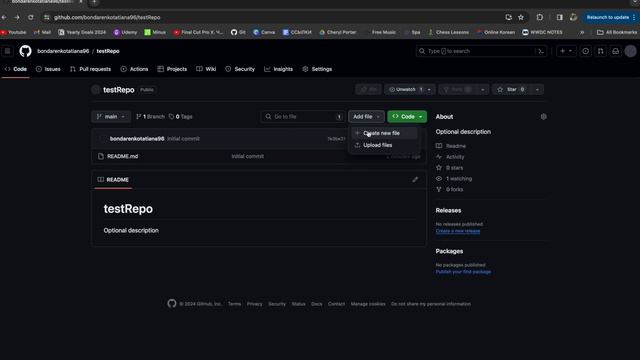Open the README.md file
Screen dimensions: 640x360
pos(122,156)
